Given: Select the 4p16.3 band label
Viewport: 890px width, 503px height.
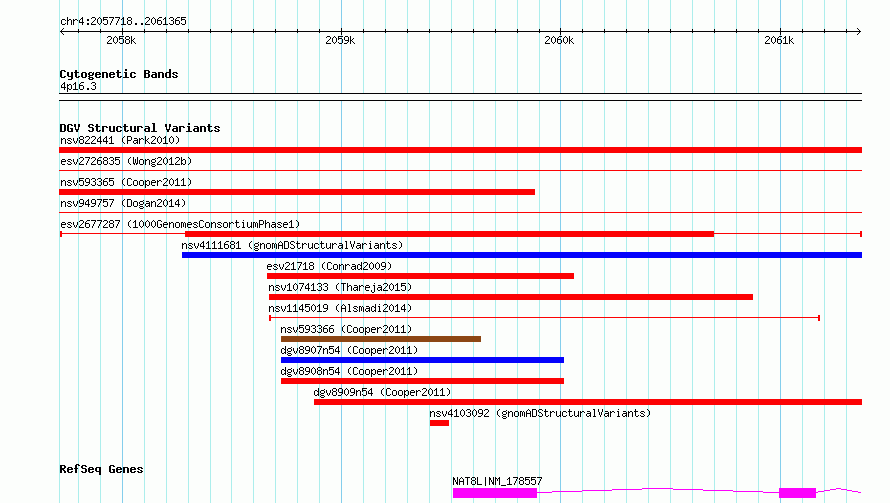Looking at the screenshot, I should (x=78, y=86).
